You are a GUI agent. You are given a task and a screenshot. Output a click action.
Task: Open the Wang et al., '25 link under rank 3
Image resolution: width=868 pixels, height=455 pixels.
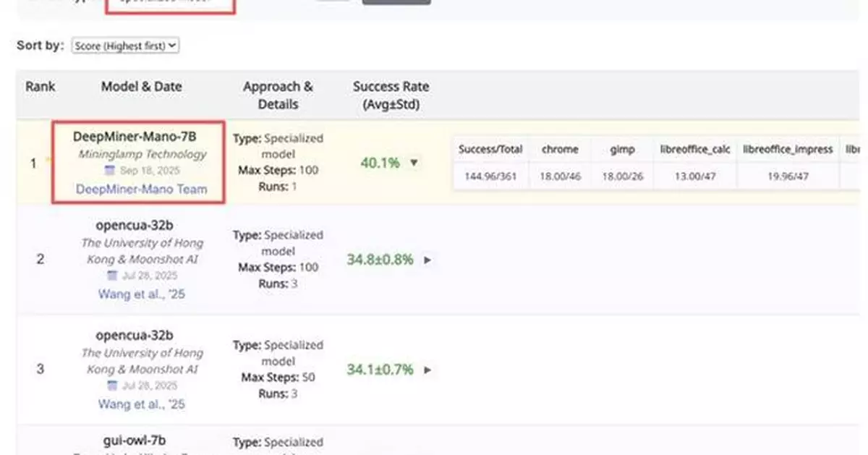142,404
